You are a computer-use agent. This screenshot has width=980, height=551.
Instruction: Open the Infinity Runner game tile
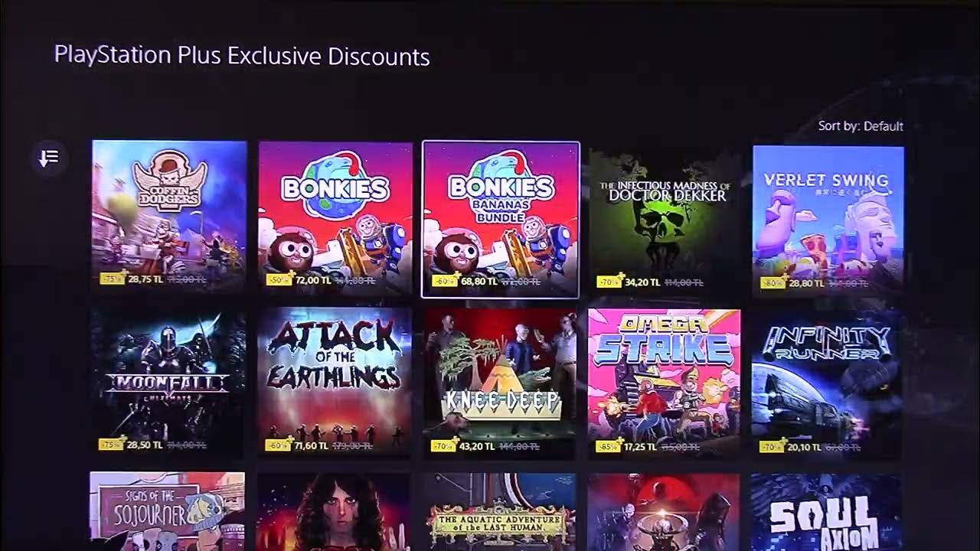[x=827, y=383]
